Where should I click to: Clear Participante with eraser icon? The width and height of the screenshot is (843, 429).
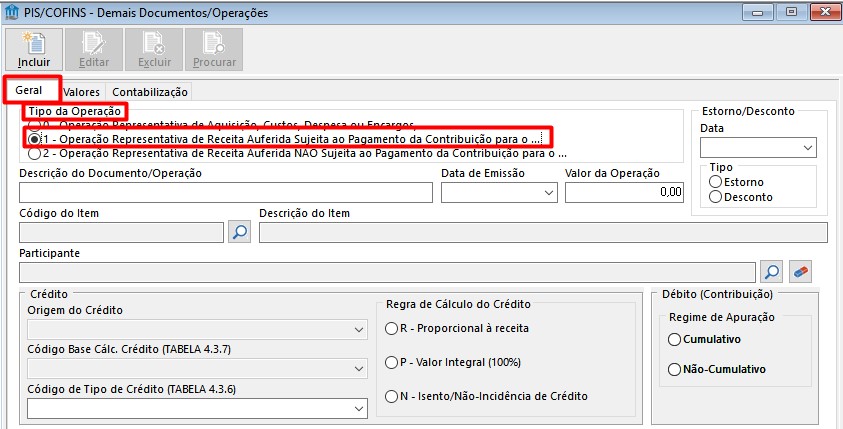(801, 272)
